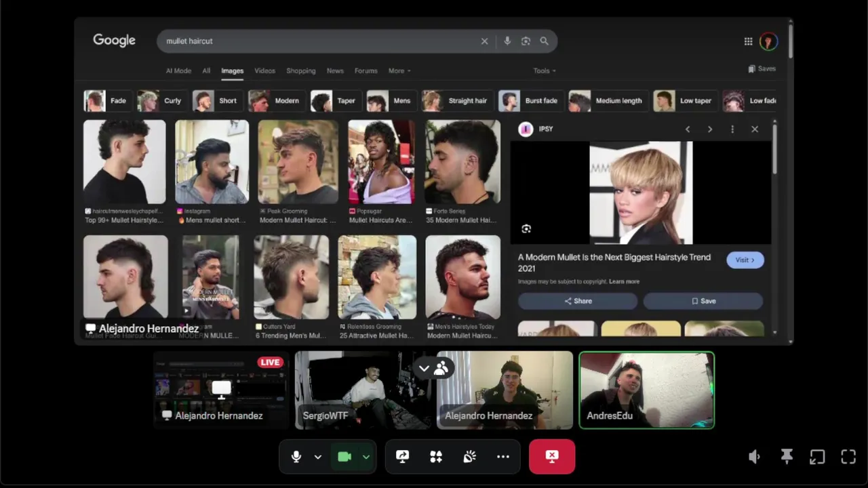The width and height of the screenshot is (868, 488).
Task: Adjust stream volume via speaker icon
Action: (754, 457)
